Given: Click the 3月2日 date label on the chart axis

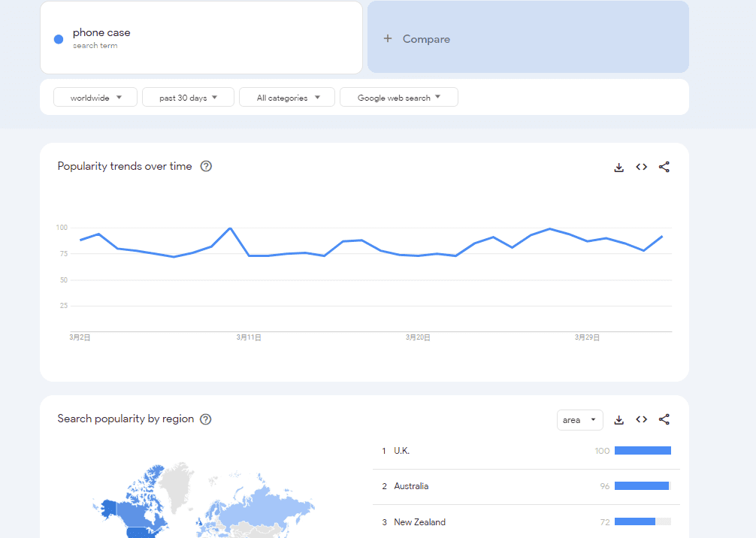Looking at the screenshot, I should tap(80, 337).
